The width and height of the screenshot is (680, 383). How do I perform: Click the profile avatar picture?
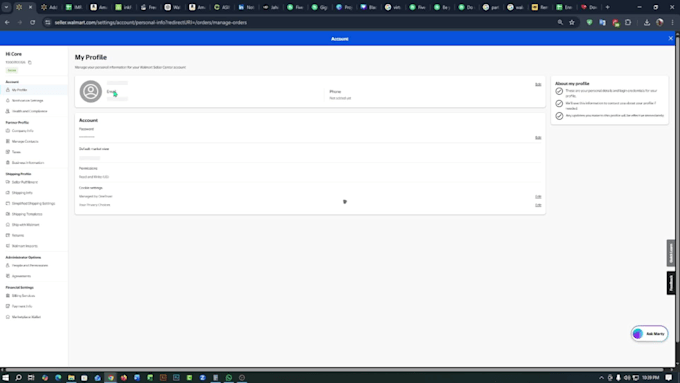(x=91, y=91)
